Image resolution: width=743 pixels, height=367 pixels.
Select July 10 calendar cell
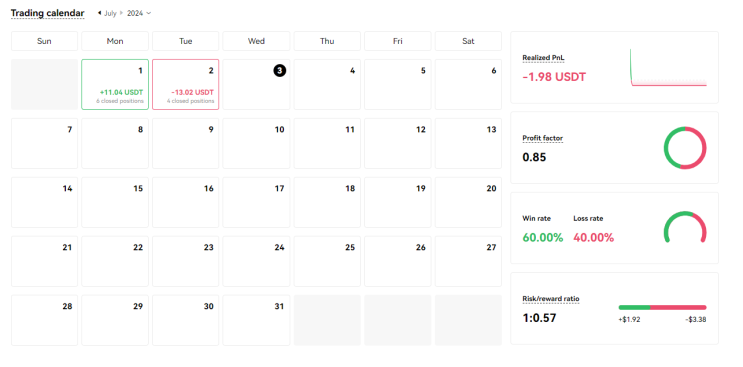tap(256, 143)
